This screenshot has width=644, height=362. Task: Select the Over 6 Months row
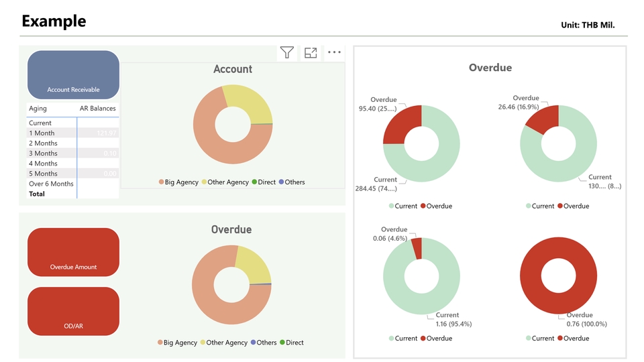pos(51,184)
